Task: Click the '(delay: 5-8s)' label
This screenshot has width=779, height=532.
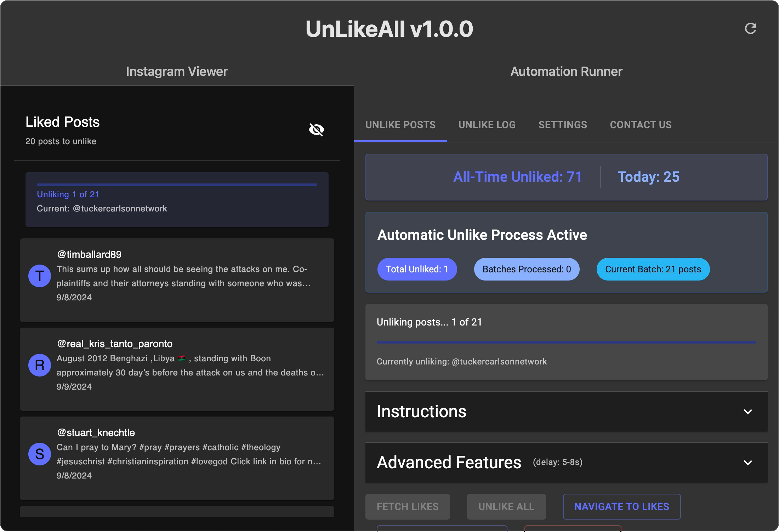Action: click(x=558, y=462)
